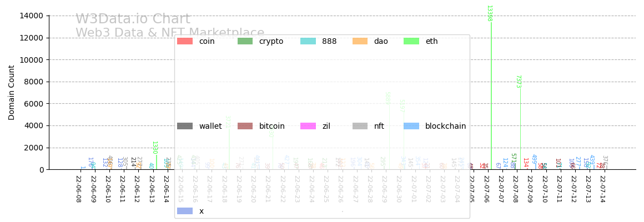
Task: Click the W3Data.io Chart title
Action: [133, 19]
